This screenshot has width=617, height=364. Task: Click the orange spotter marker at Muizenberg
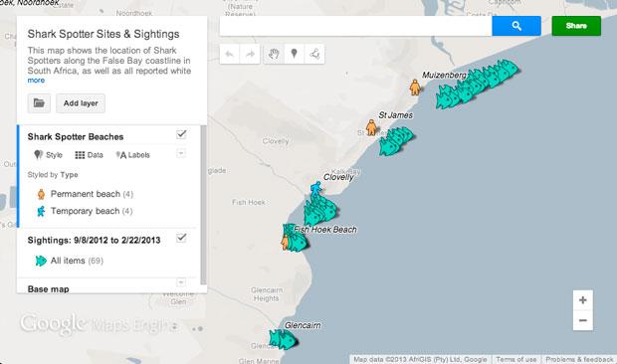tap(414, 88)
